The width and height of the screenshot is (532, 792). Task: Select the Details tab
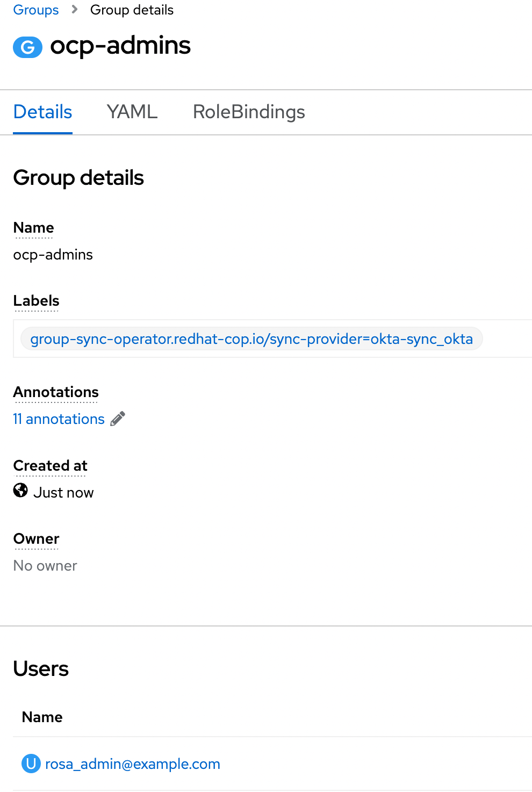42,112
